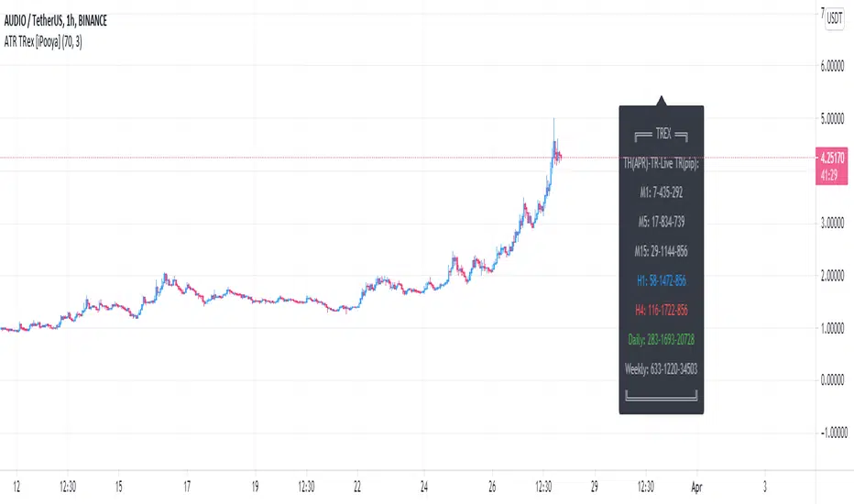Select the Weekly row in TREX table
Image resolution: width=854 pixels, height=504 pixels.
click(661, 367)
